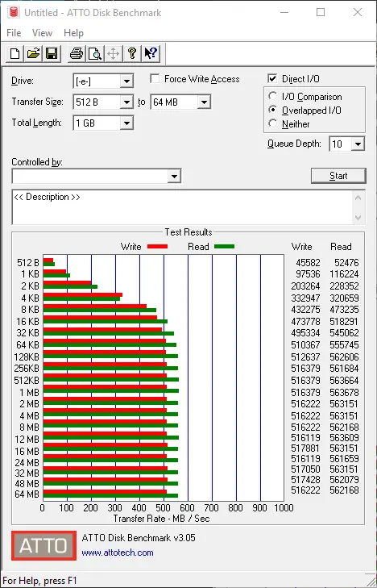The height and width of the screenshot is (588, 377).
Task: Open the View menu
Action: coord(42,33)
